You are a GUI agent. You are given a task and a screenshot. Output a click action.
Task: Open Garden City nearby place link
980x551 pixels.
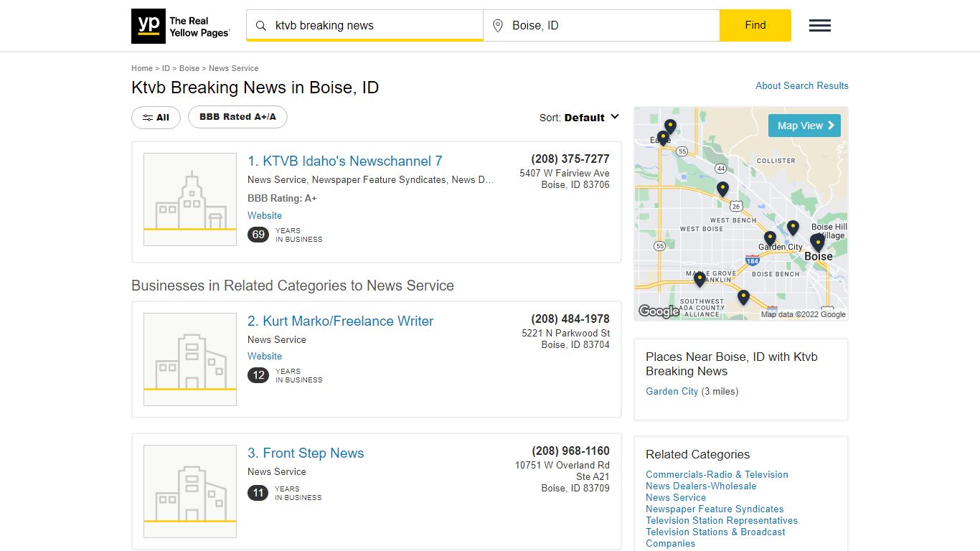tap(672, 391)
